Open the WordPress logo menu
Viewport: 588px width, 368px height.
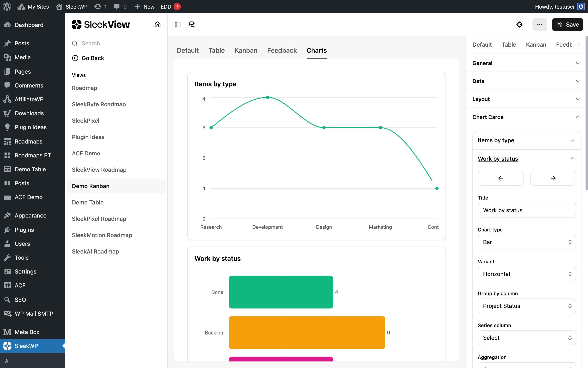coord(7,7)
